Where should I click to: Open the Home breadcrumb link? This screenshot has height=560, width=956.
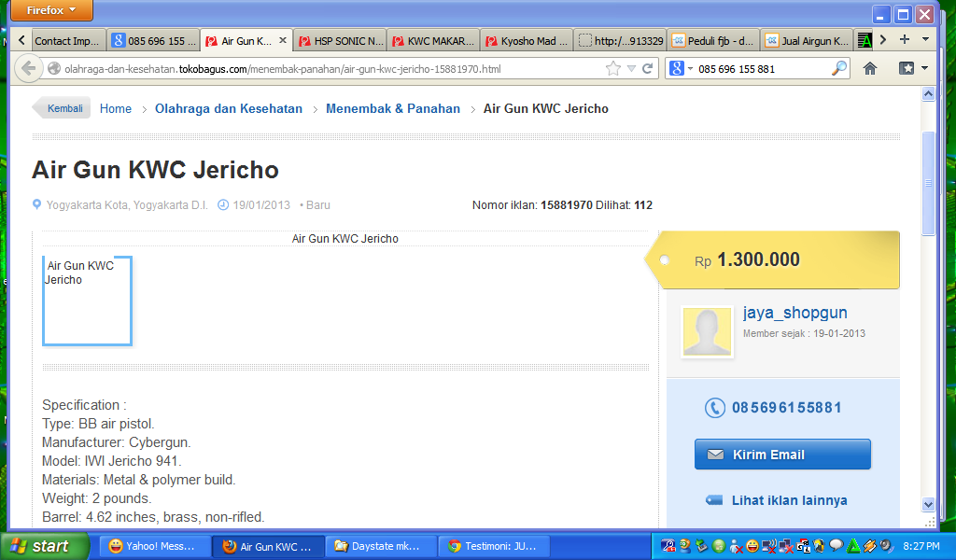click(x=116, y=108)
